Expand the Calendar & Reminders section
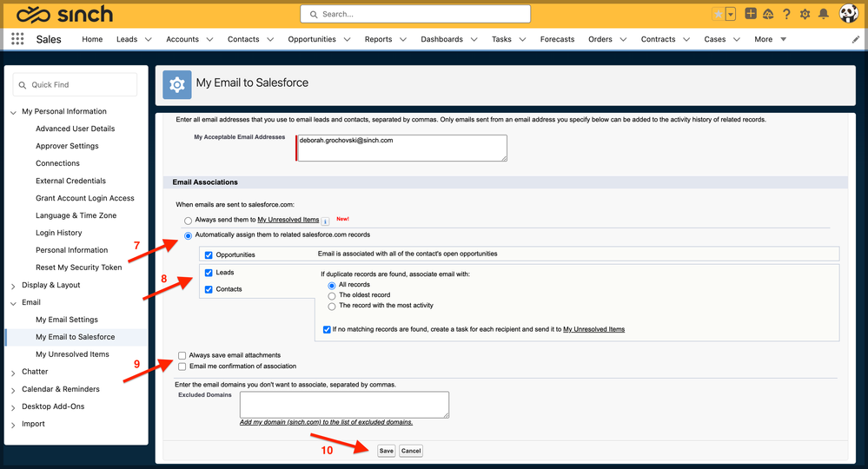Image resolution: width=868 pixels, height=469 pixels. tap(13, 391)
